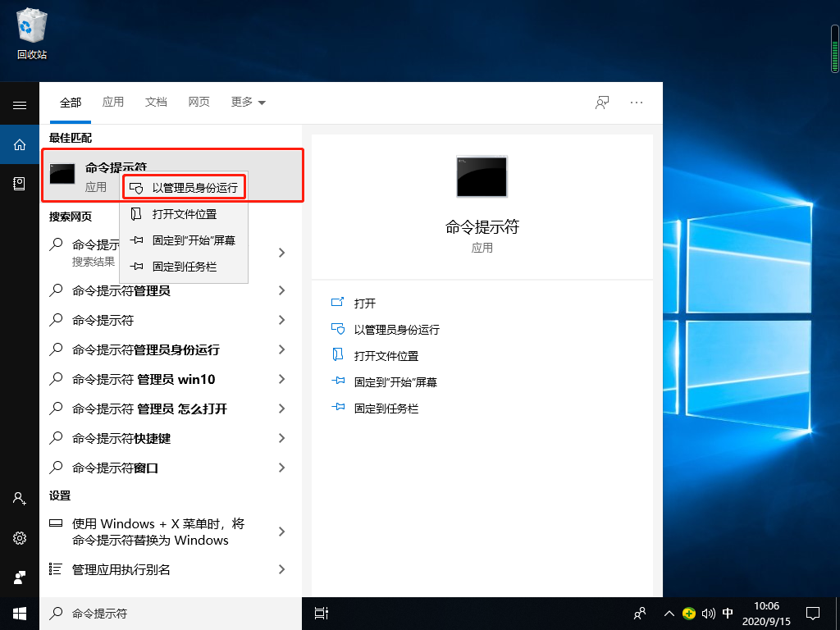This screenshot has width=840, height=630.
Task: Click the feedback icon top right of search
Action: (x=601, y=102)
